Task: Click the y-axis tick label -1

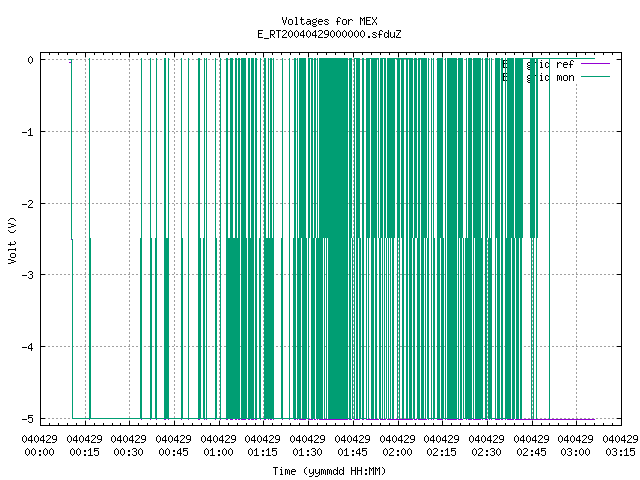Action: tap(28, 132)
